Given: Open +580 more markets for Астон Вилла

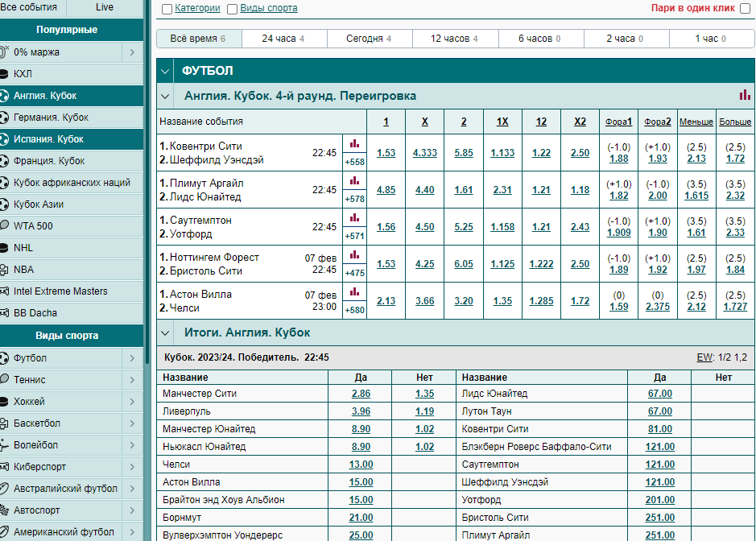Looking at the screenshot, I should point(354,310).
